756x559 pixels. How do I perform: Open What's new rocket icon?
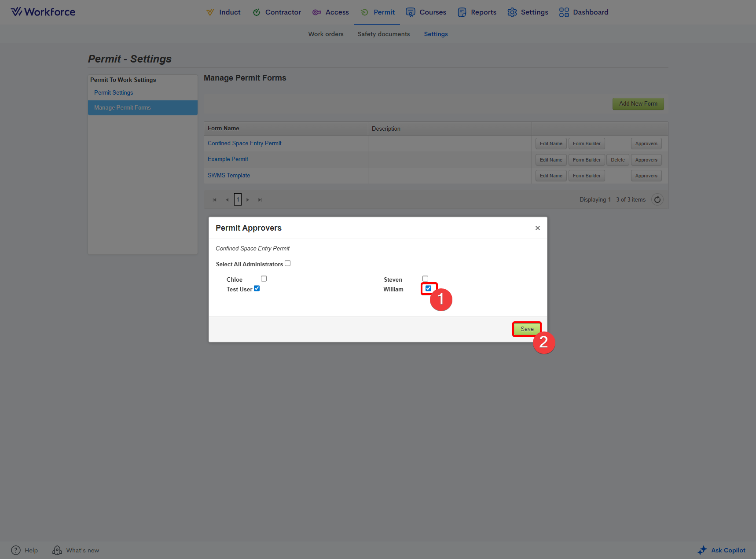pos(57,550)
